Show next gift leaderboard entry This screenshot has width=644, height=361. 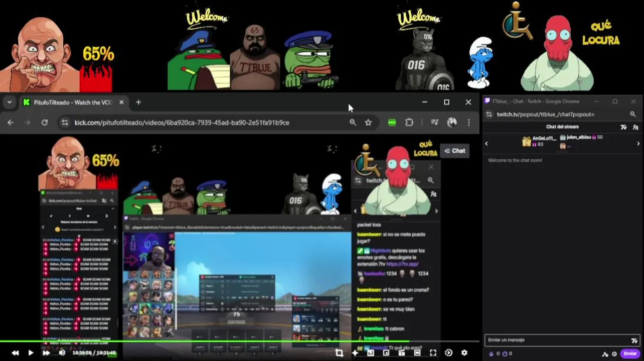[638, 143]
